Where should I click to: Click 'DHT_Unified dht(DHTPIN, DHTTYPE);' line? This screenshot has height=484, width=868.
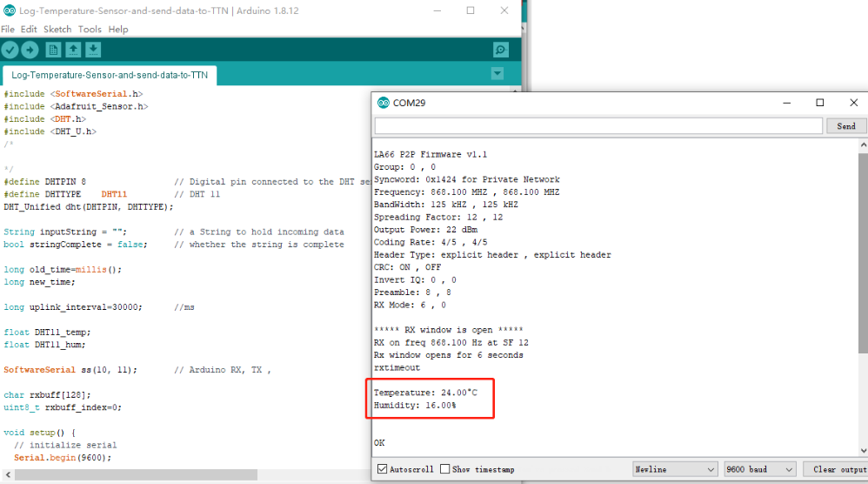(x=88, y=206)
